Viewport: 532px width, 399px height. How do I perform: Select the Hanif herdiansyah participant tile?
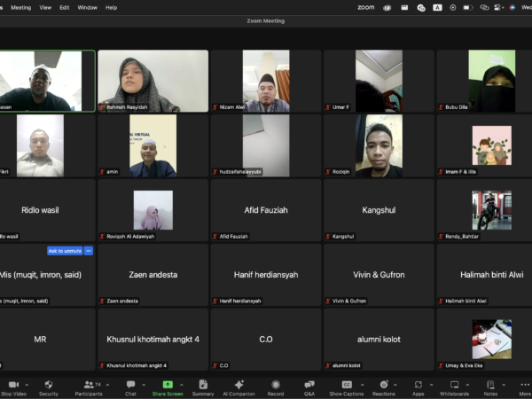(x=266, y=275)
